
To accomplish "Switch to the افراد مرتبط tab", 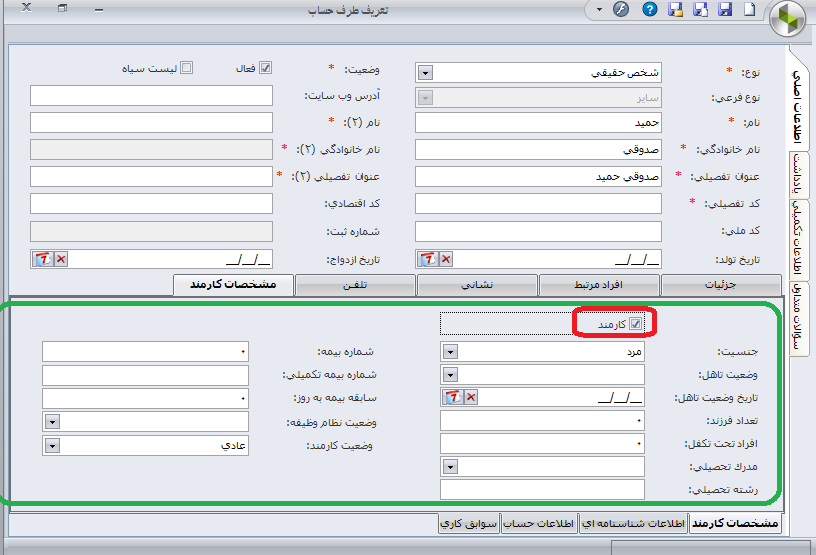I will click(x=599, y=285).
